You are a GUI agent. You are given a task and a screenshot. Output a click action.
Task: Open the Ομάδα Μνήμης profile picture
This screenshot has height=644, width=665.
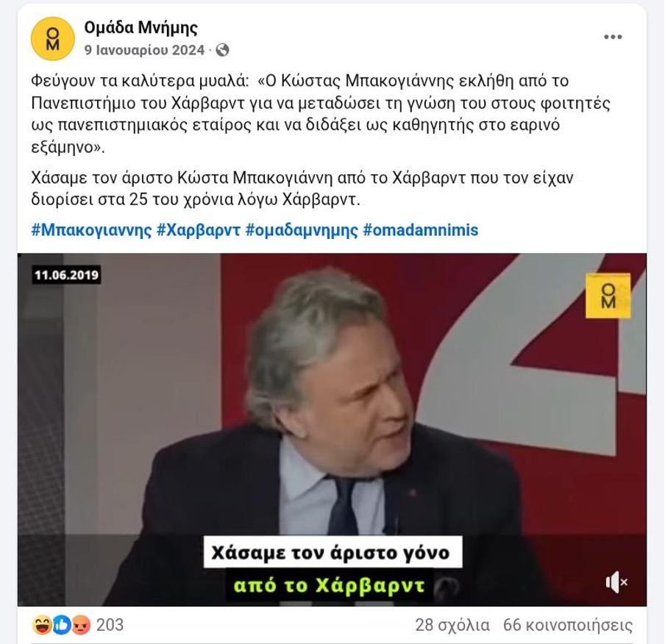pyautogui.click(x=52, y=38)
